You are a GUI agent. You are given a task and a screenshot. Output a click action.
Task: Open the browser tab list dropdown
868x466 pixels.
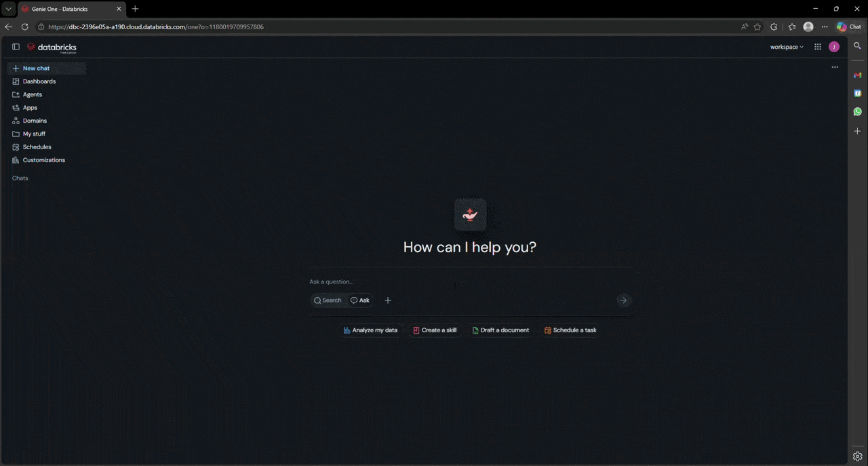[9, 9]
